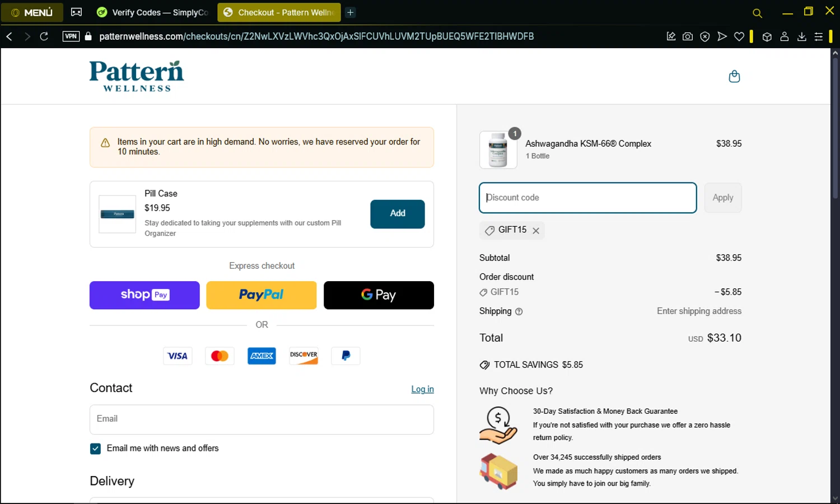The width and height of the screenshot is (840, 504).
Task: Focus the Email input field
Action: click(x=262, y=419)
